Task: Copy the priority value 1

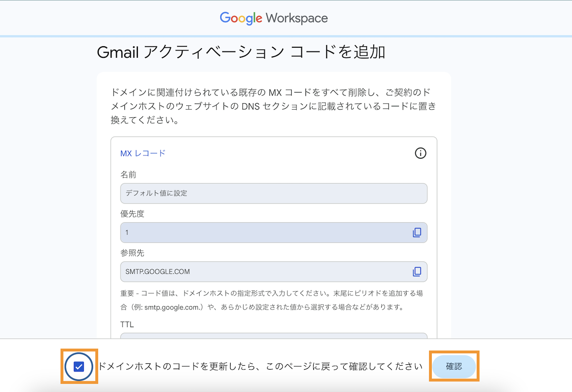Action: (417, 233)
